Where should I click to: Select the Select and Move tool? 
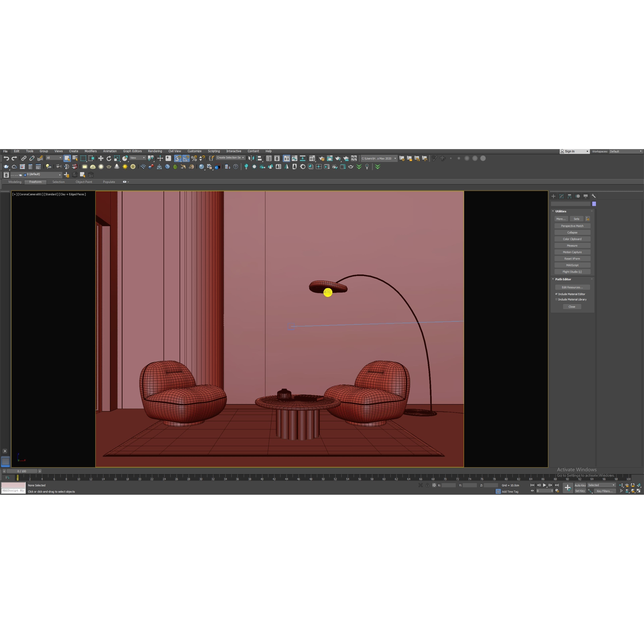coord(101,158)
